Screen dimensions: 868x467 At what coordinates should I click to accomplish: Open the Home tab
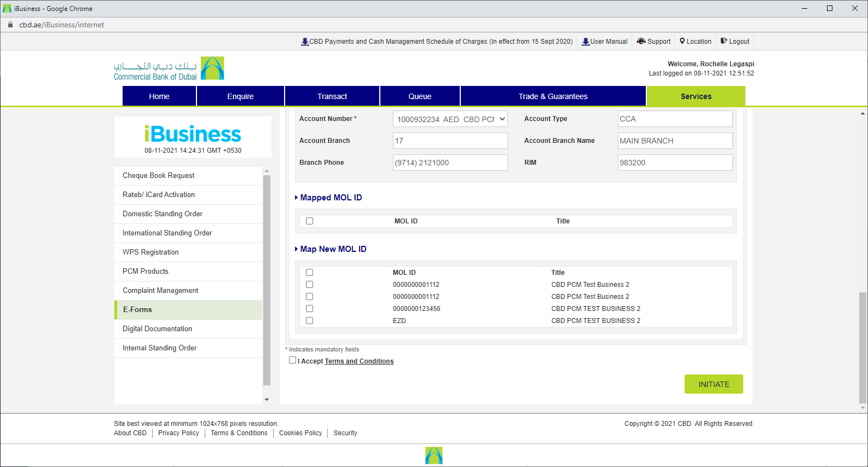(x=159, y=96)
